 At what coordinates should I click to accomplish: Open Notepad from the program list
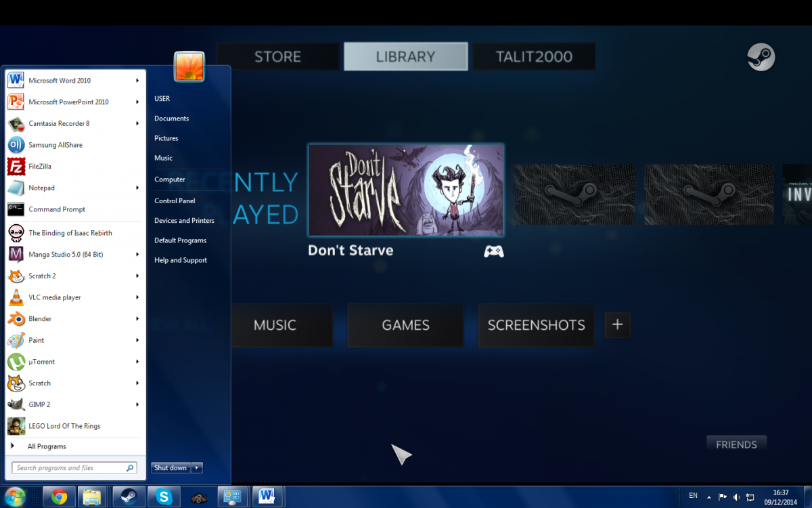click(74, 188)
